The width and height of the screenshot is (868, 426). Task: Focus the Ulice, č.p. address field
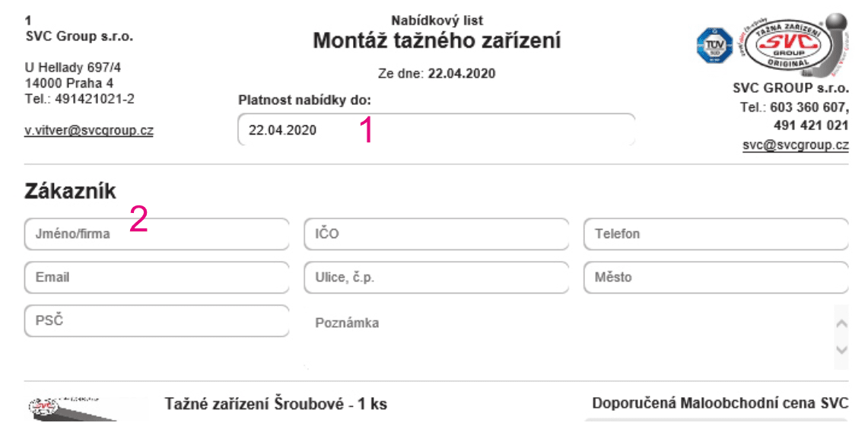pos(436,278)
